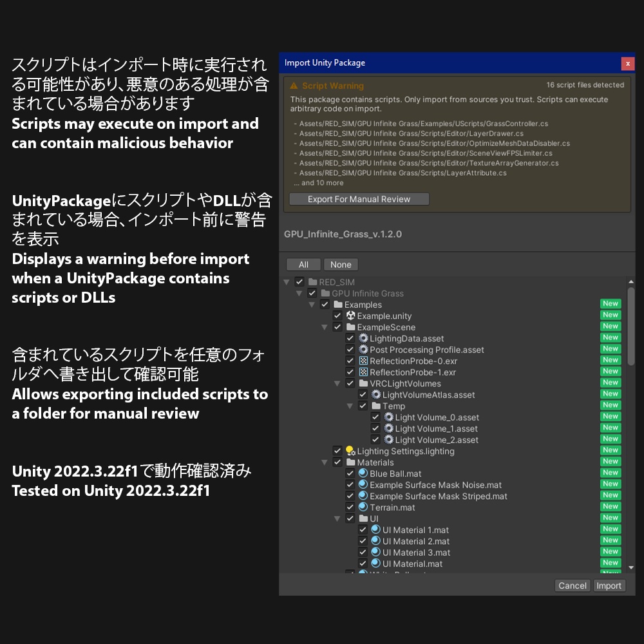Click the UI folder icon
This screenshot has height=644, width=644.
[x=363, y=518]
